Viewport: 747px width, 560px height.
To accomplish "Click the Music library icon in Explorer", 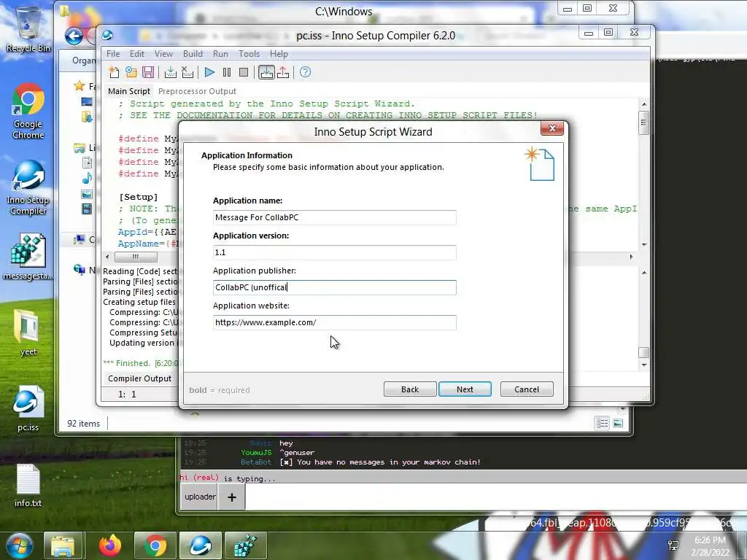I will [87, 178].
